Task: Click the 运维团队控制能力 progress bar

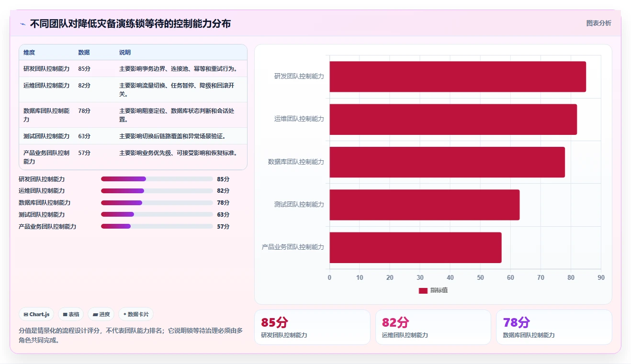Action: (157, 191)
